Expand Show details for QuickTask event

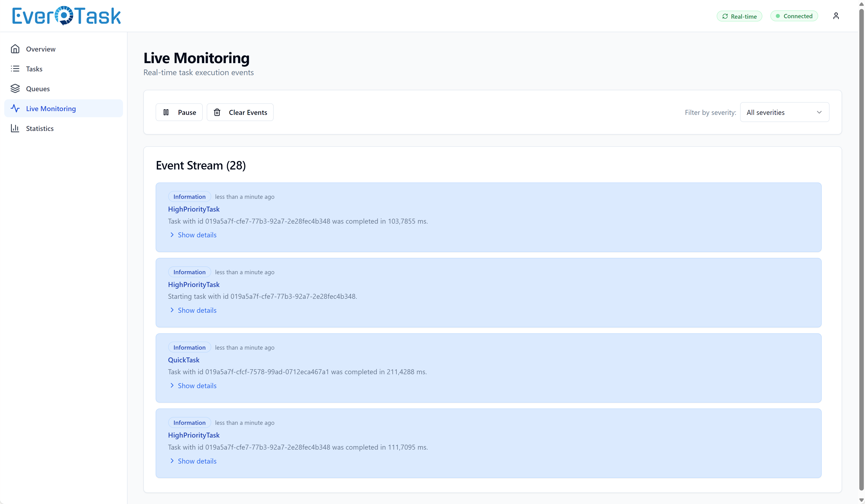(x=197, y=386)
